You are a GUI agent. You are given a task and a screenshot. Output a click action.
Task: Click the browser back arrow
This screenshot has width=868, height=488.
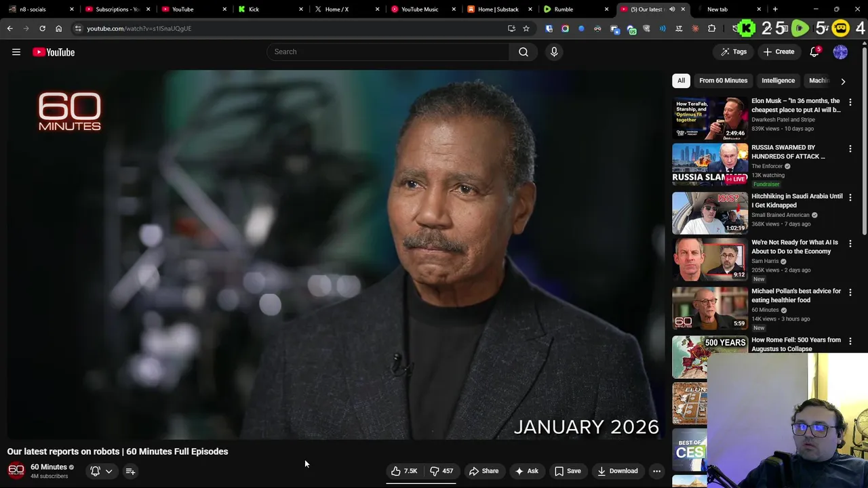pos(9,28)
